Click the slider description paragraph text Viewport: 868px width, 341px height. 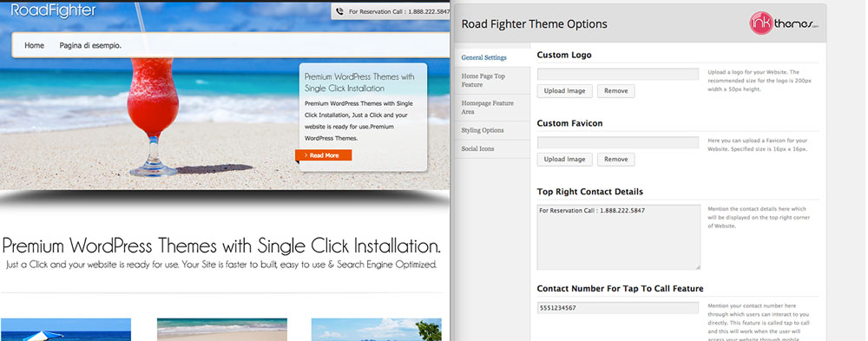point(358,121)
